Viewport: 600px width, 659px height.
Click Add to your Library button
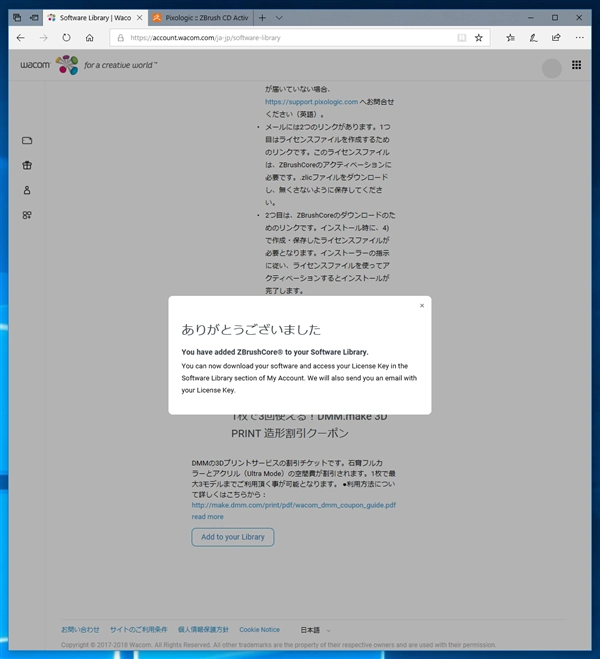pyautogui.click(x=233, y=537)
